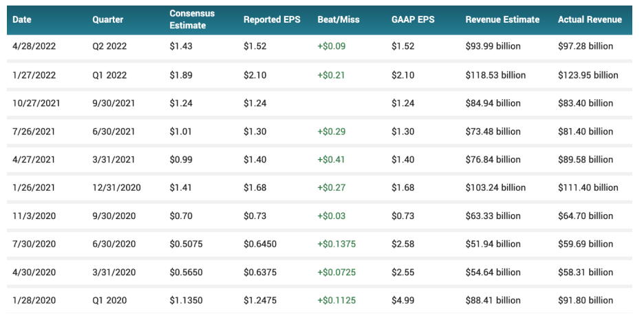Image resolution: width=644 pixels, height=325 pixels.
Task: Click the Quarter column header
Action: (x=108, y=19)
